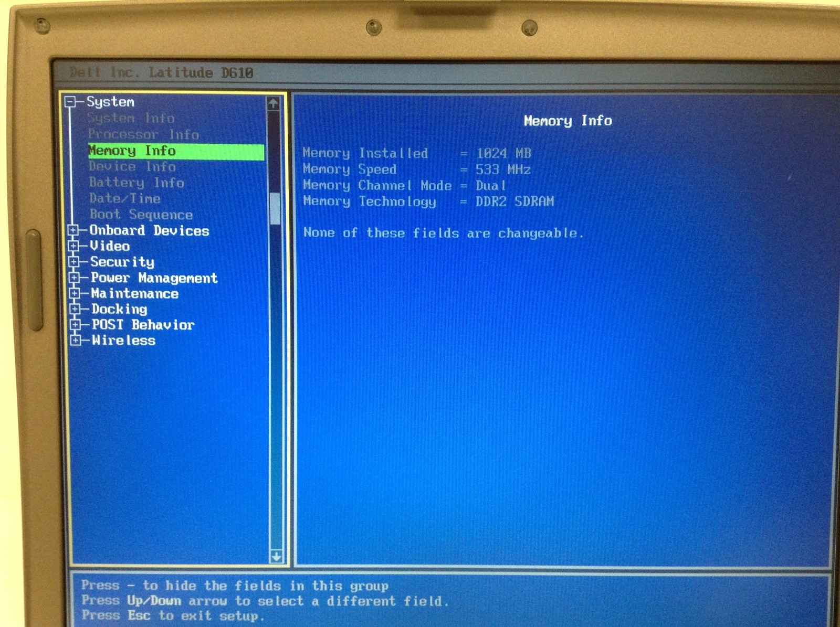840x627 pixels.
Task: Select System Info entry
Action: 131,118
